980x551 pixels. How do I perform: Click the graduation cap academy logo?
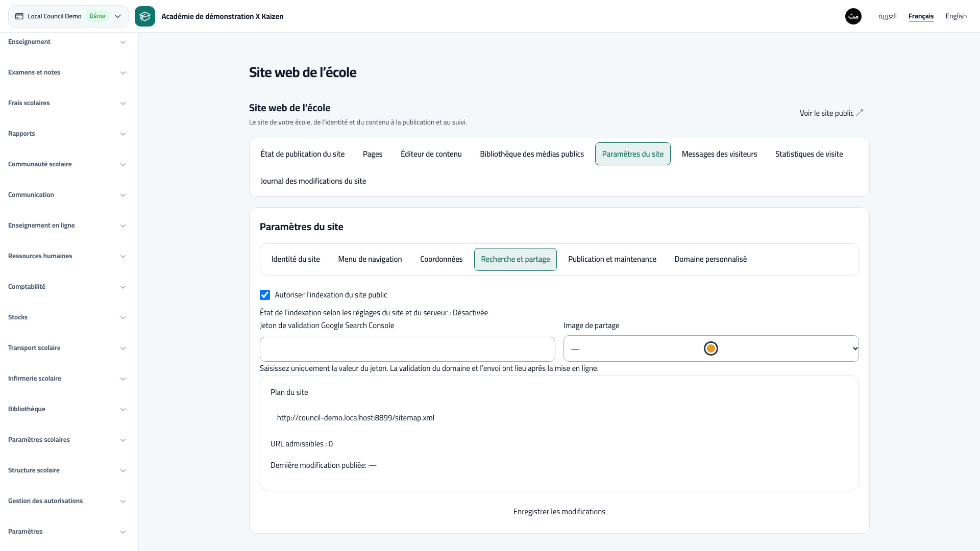tap(145, 16)
